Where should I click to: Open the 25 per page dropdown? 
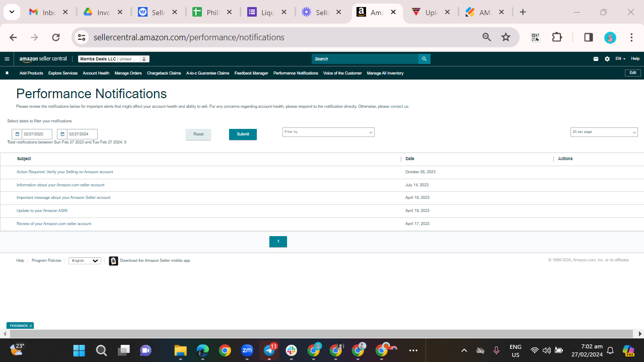click(604, 132)
